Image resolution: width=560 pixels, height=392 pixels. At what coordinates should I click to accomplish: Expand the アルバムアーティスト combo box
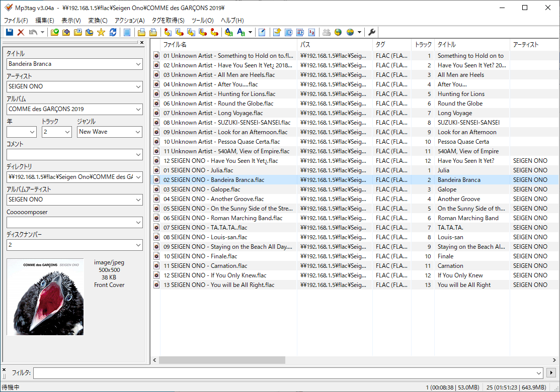click(138, 200)
